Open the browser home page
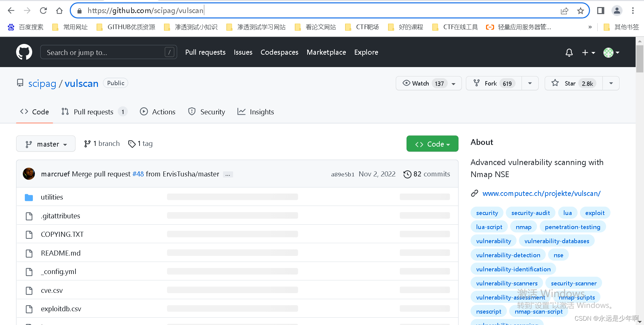644x325 pixels. (x=59, y=11)
